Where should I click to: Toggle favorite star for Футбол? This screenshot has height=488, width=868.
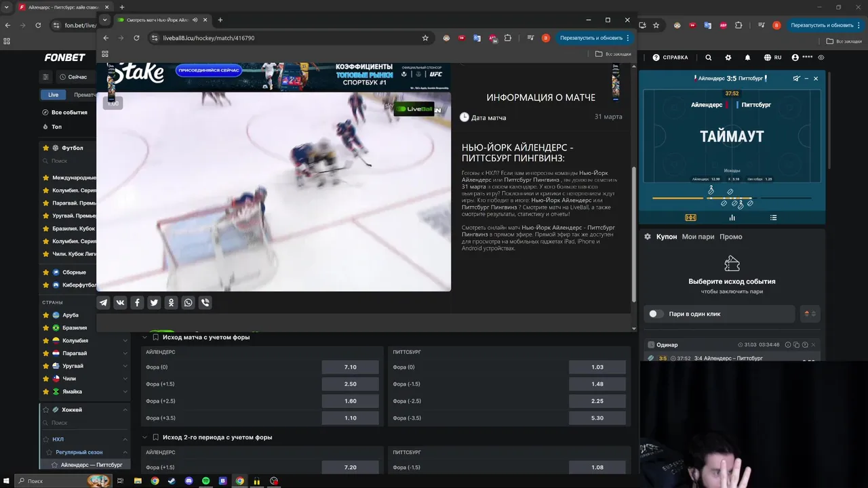[46, 148]
